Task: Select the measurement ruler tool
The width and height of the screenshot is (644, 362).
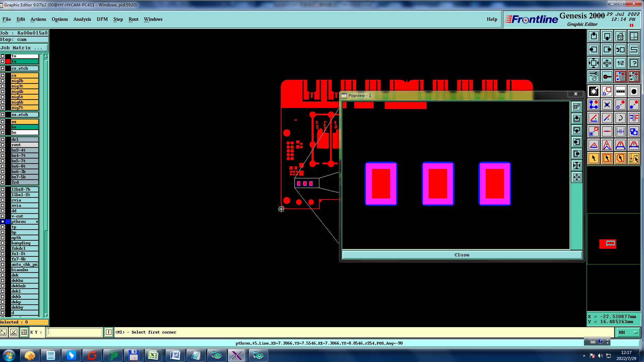Action: (x=620, y=91)
